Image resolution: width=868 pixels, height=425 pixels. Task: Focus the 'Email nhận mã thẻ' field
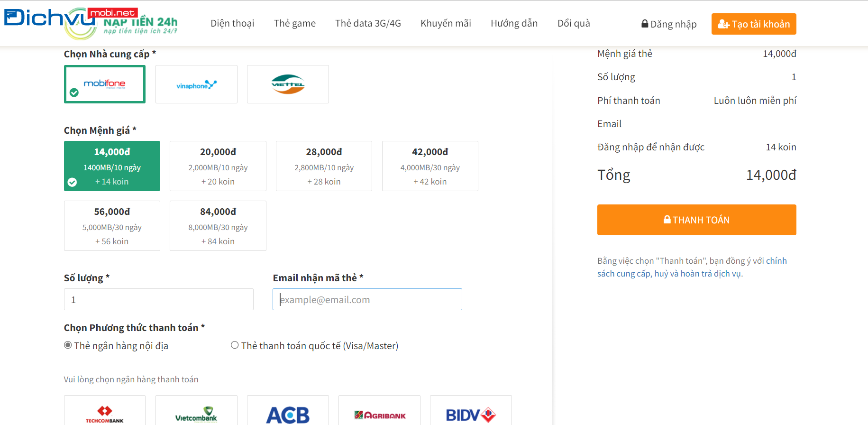pos(367,299)
